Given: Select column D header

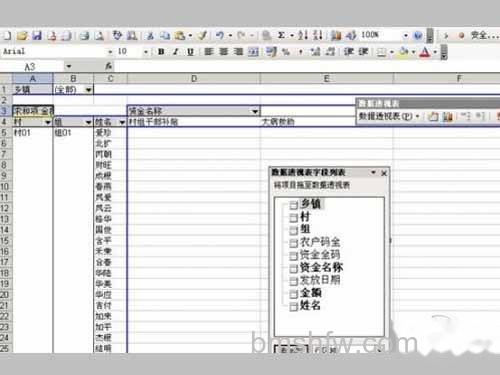Looking at the screenshot, I should (194, 79).
